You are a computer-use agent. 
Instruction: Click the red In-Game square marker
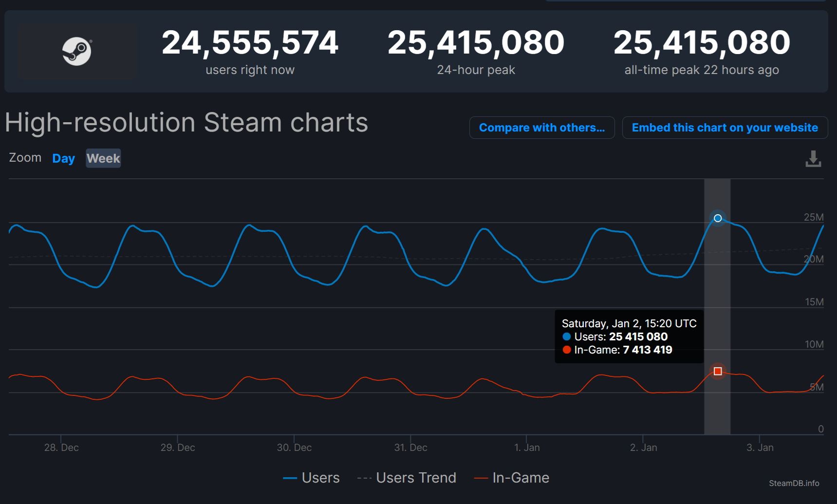pyautogui.click(x=717, y=372)
